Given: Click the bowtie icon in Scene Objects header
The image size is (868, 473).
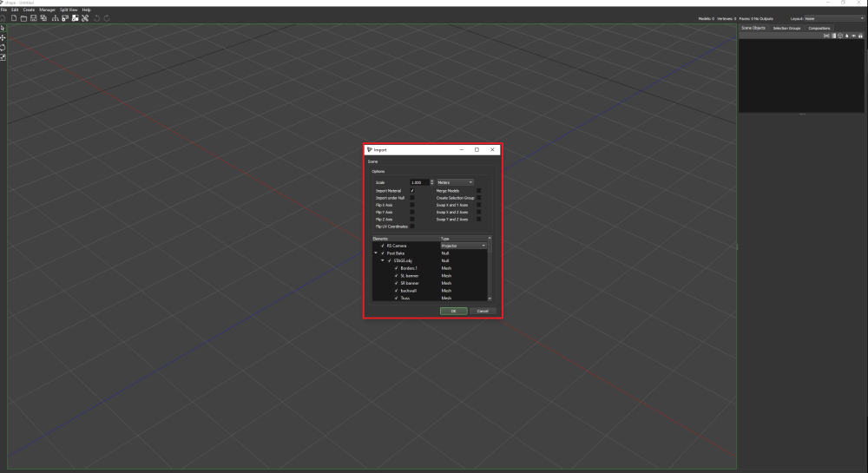Looking at the screenshot, I should point(826,36).
